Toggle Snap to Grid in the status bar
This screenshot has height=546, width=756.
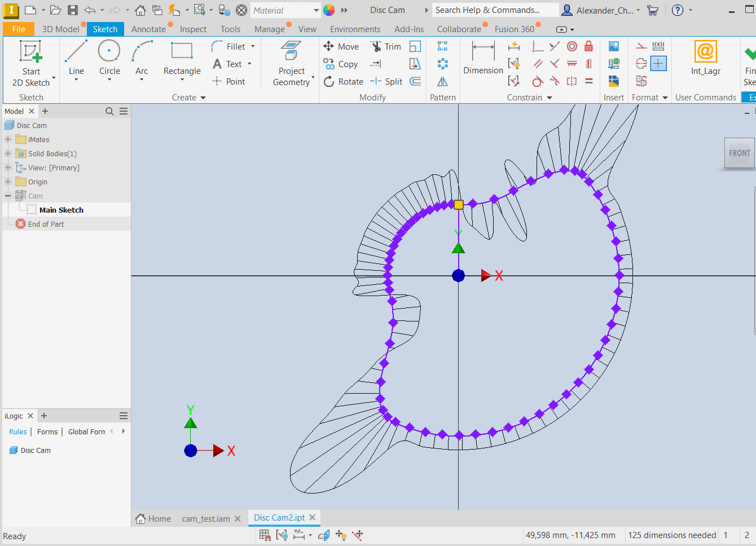[x=264, y=535]
